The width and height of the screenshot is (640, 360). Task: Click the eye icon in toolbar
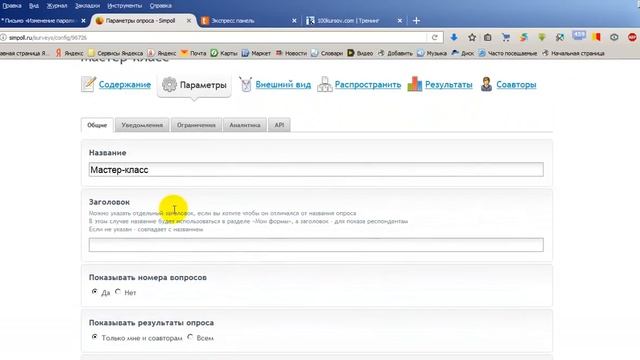(x=614, y=37)
